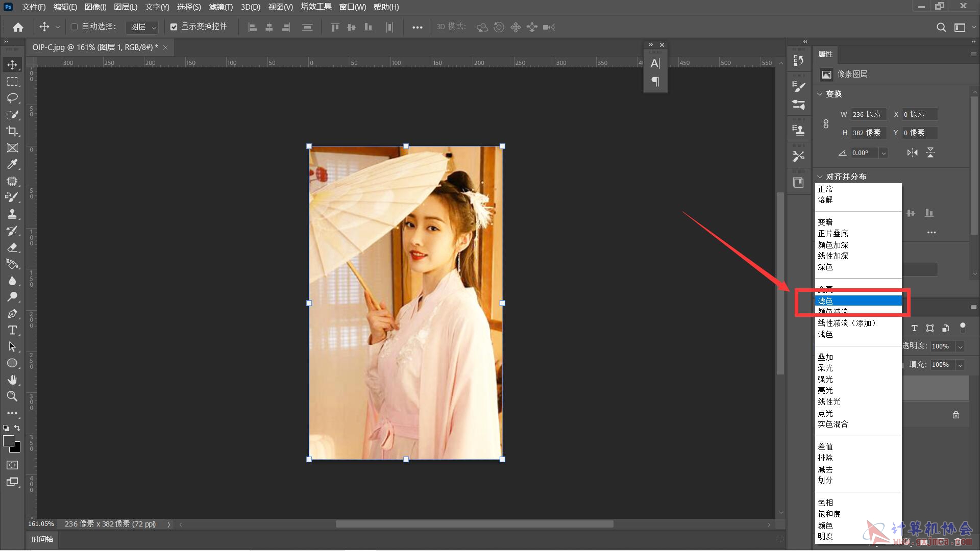Open the 滤镜(T) menu
This screenshot has width=980, height=551.
pyautogui.click(x=220, y=7)
